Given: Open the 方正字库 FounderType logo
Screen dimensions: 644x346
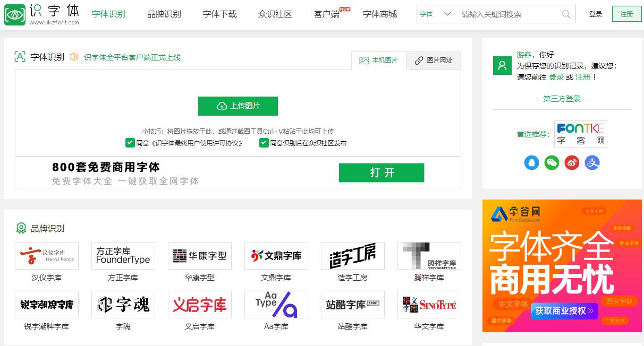Looking at the screenshot, I should 123,256.
